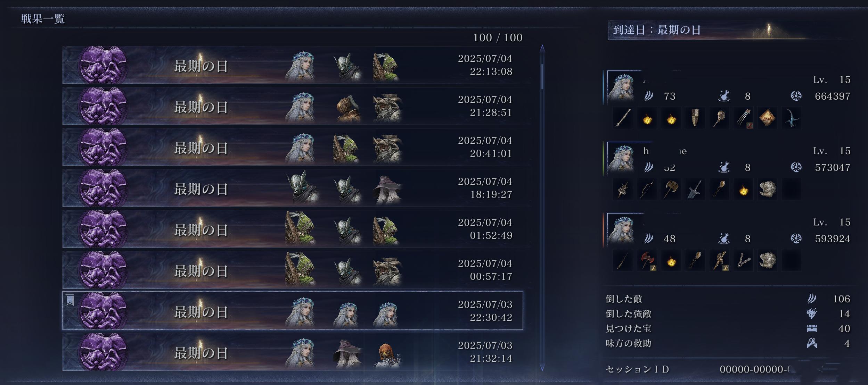Click the witch hat character in the 18:19:27 record
The image size is (868, 385).
tap(387, 189)
